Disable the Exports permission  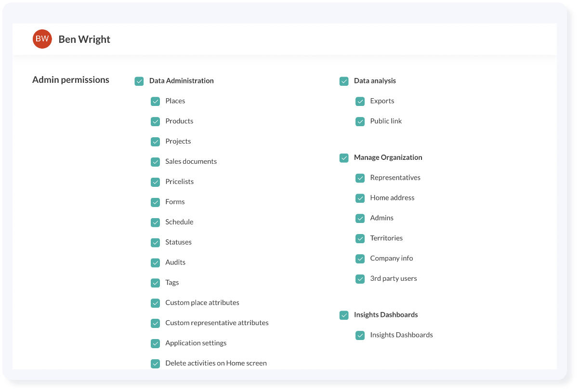point(360,101)
